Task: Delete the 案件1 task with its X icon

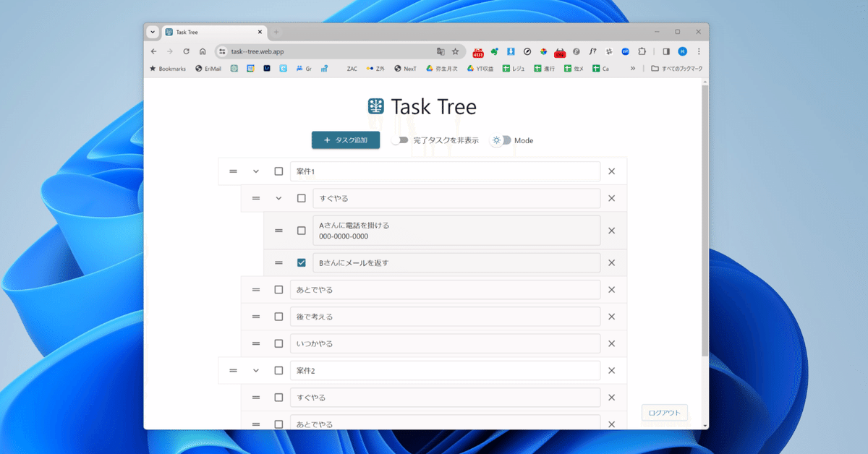Action: point(611,171)
